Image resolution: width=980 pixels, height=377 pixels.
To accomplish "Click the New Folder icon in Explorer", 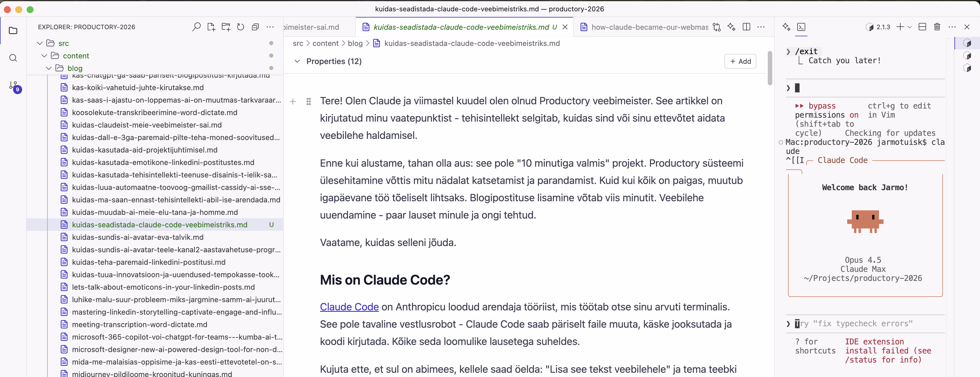I will [x=226, y=27].
